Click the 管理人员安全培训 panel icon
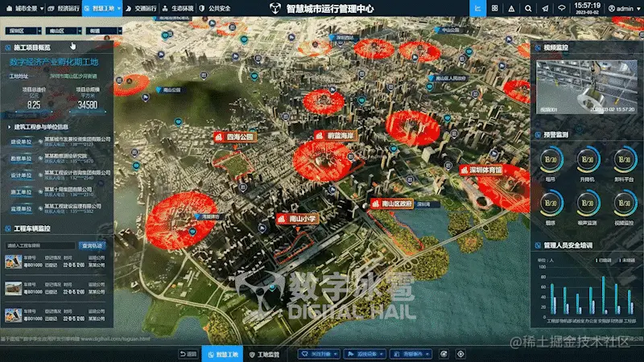Screen dimensions: 644x362 click(x=538, y=245)
